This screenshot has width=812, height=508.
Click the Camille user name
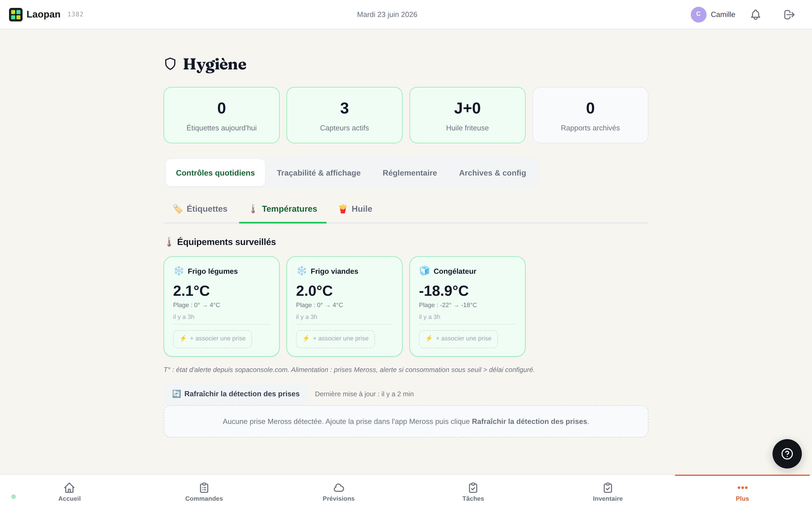click(x=723, y=14)
